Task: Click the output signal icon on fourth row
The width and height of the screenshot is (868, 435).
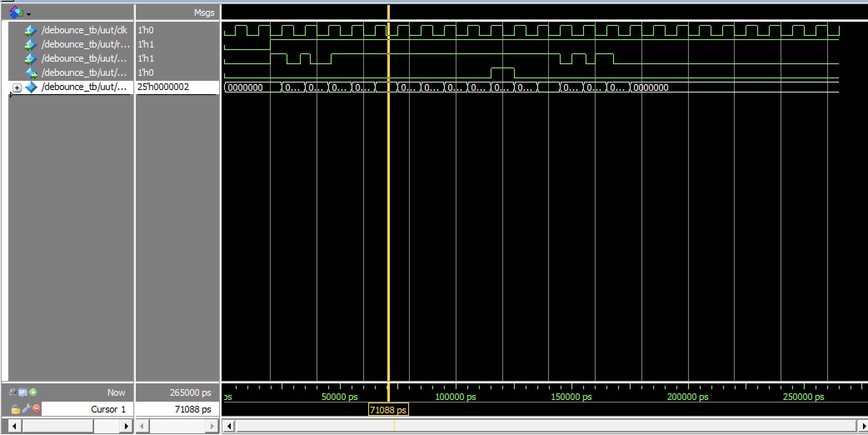Action: click(x=31, y=73)
